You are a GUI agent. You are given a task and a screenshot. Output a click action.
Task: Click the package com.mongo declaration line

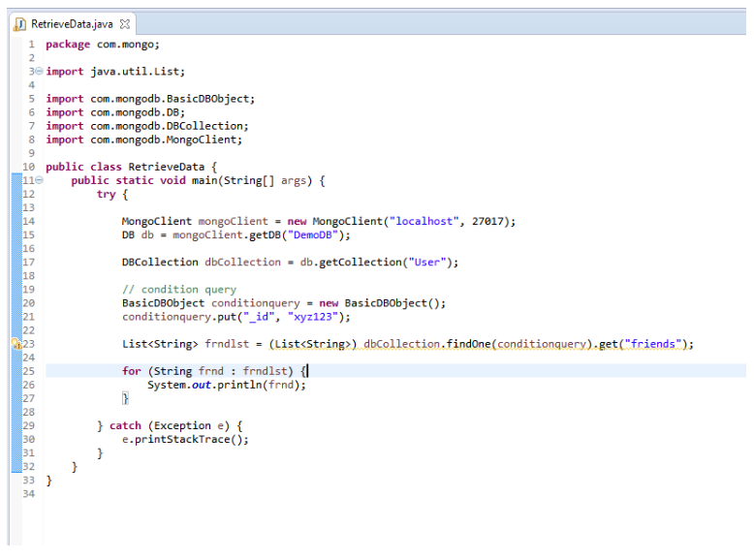103,45
